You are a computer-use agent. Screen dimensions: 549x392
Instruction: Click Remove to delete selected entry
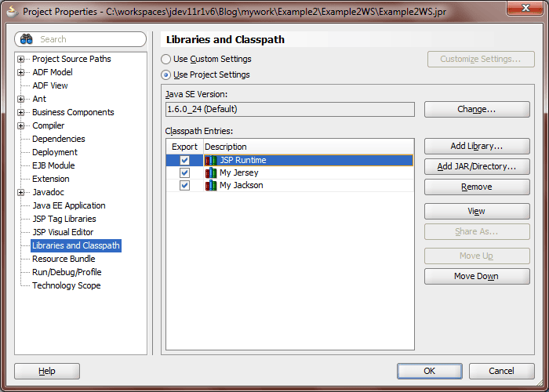click(x=477, y=187)
